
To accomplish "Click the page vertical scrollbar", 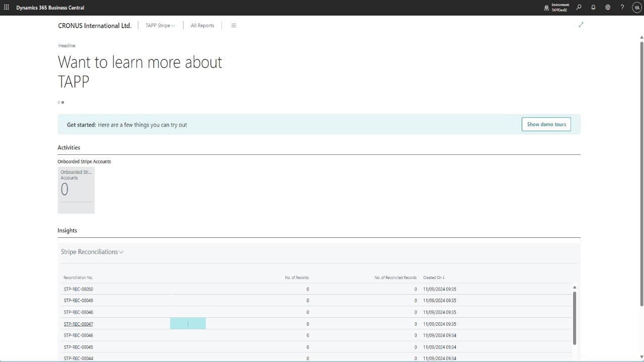I will 641,173.
